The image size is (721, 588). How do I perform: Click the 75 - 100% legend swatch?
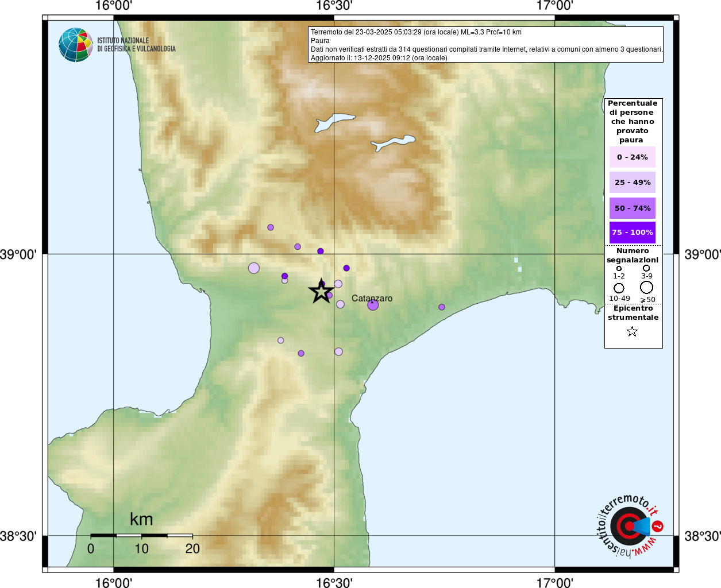(633, 232)
